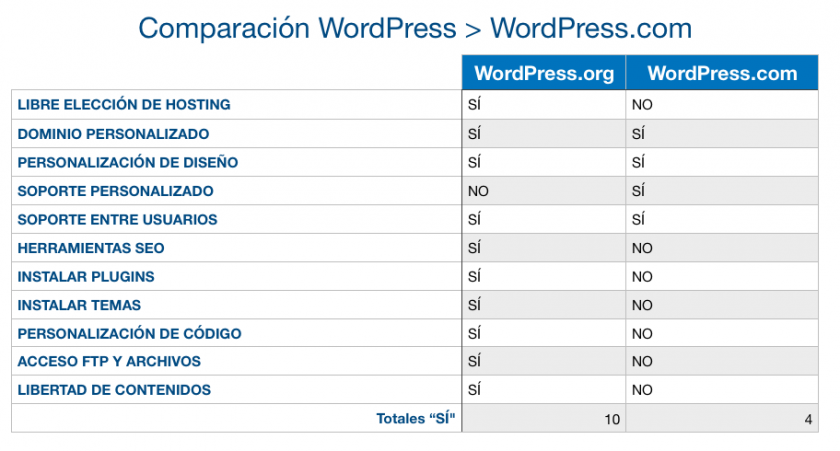This screenshot has width=840, height=451.
Task: Click the 'DOMINIO PERSONALIZADO' row label
Action: pyautogui.click(x=113, y=133)
